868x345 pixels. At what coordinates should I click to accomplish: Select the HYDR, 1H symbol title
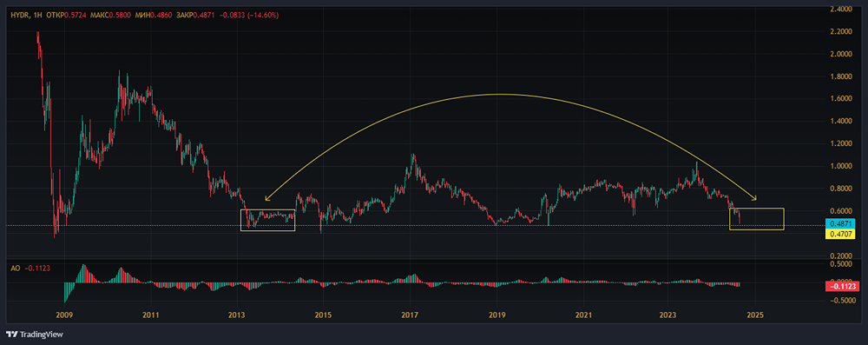click(27, 15)
